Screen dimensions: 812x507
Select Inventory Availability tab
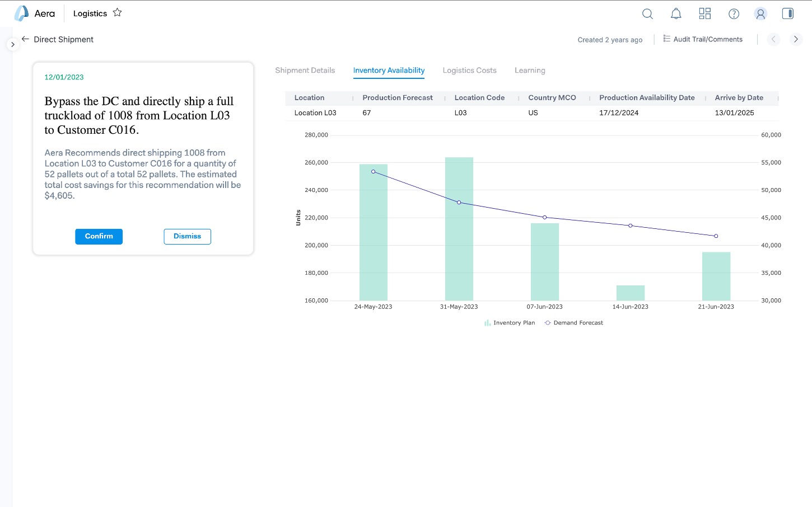pyautogui.click(x=389, y=71)
